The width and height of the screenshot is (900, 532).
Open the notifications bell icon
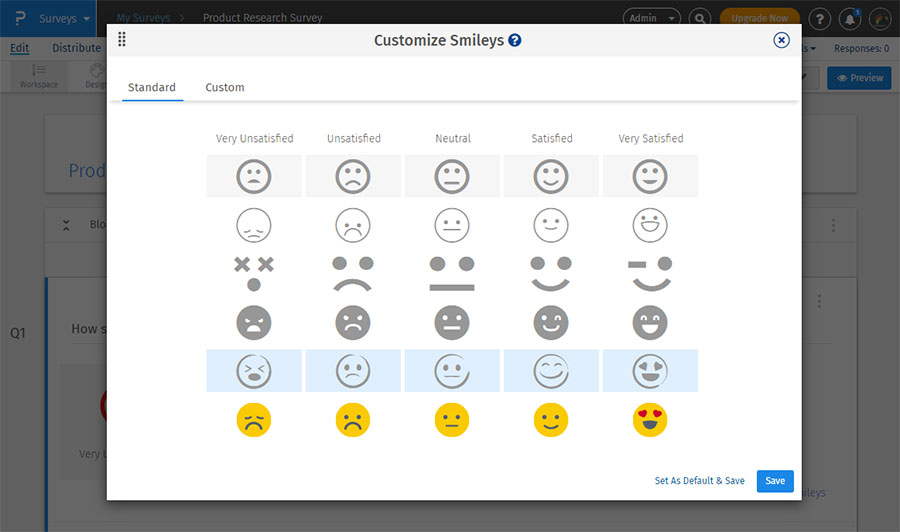(x=849, y=19)
